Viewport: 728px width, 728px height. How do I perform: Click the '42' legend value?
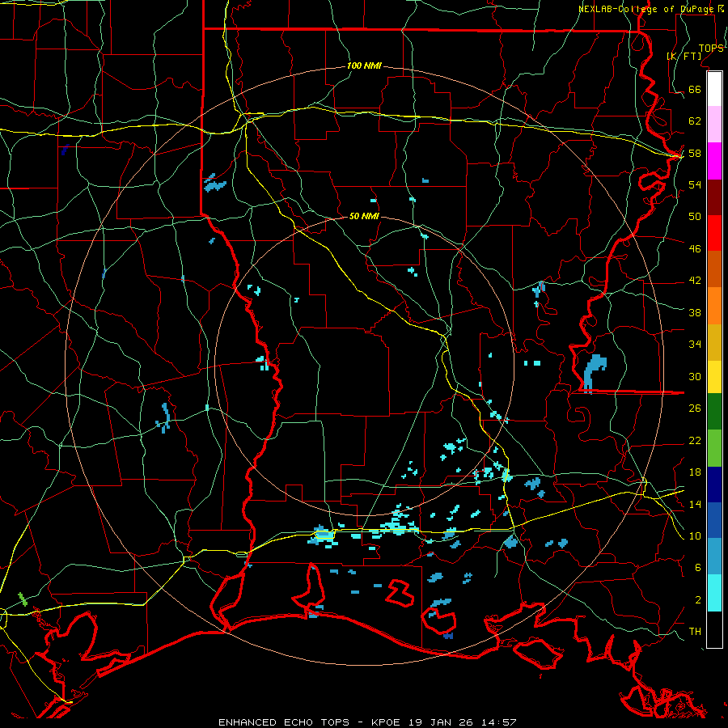(x=695, y=280)
